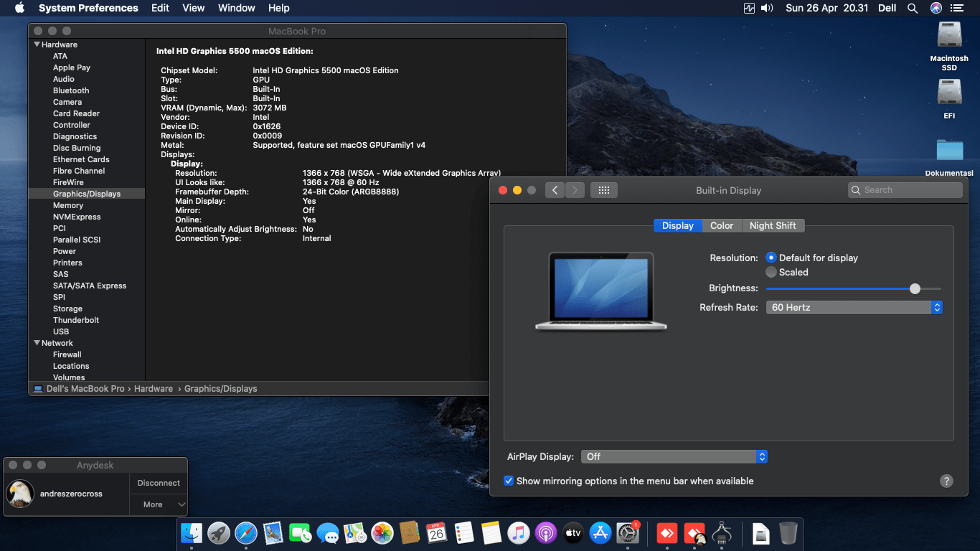The width and height of the screenshot is (980, 551).
Task: Open Maps from the Dock
Action: click(355, 533)
